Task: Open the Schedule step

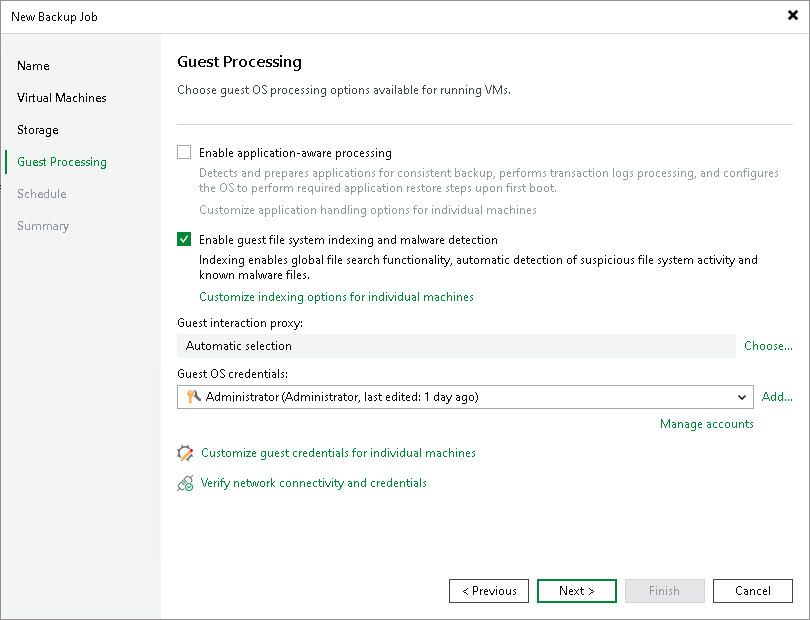Action: [x=42, y=194]
